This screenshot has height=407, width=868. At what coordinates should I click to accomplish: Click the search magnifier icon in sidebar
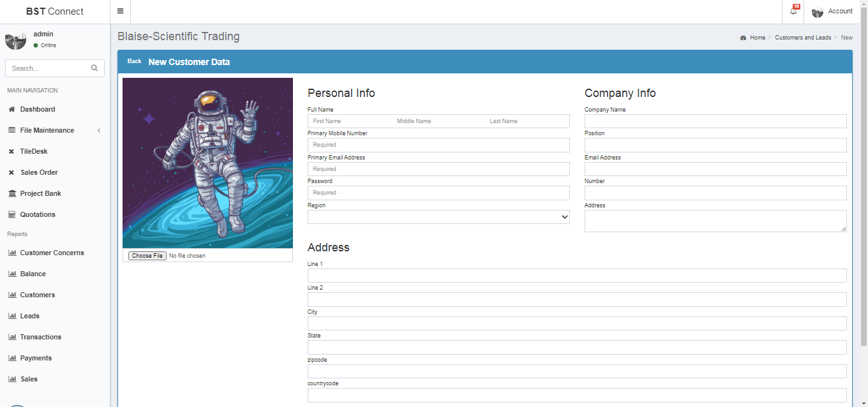[94, 68]
